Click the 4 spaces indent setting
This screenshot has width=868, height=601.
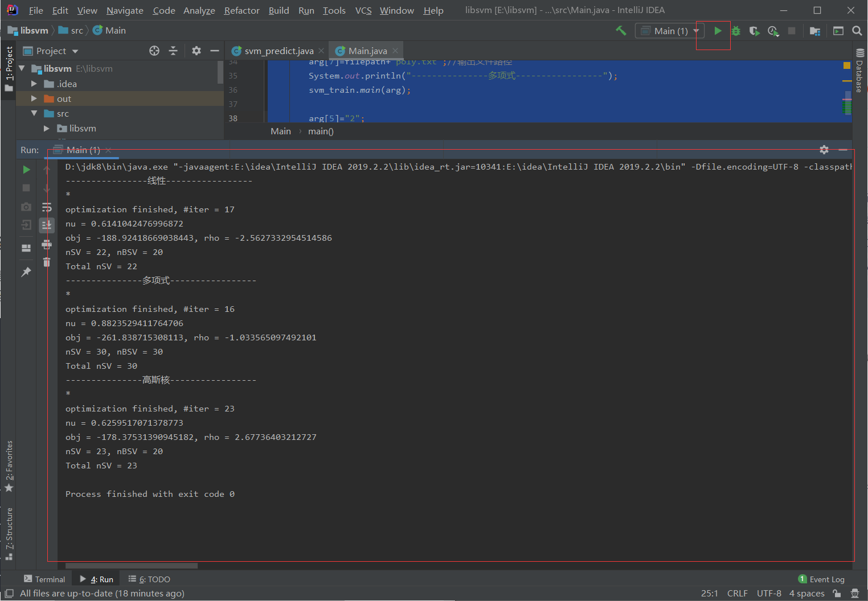[x=806, y=593]
